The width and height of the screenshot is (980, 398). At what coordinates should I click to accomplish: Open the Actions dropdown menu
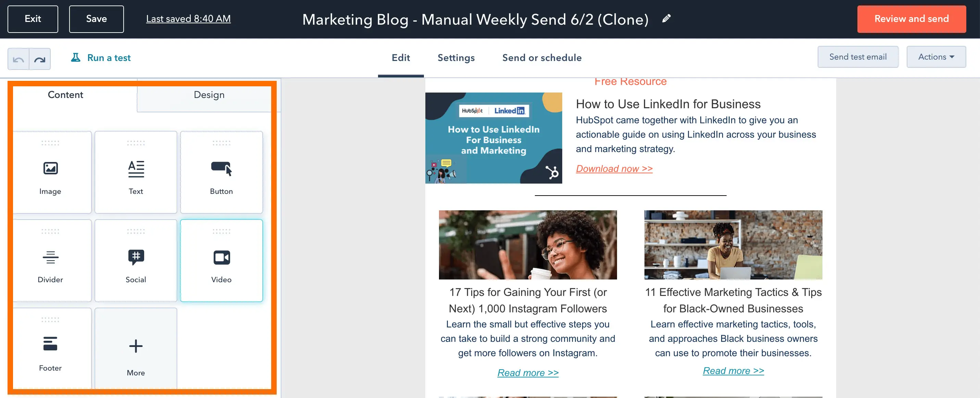935,57
